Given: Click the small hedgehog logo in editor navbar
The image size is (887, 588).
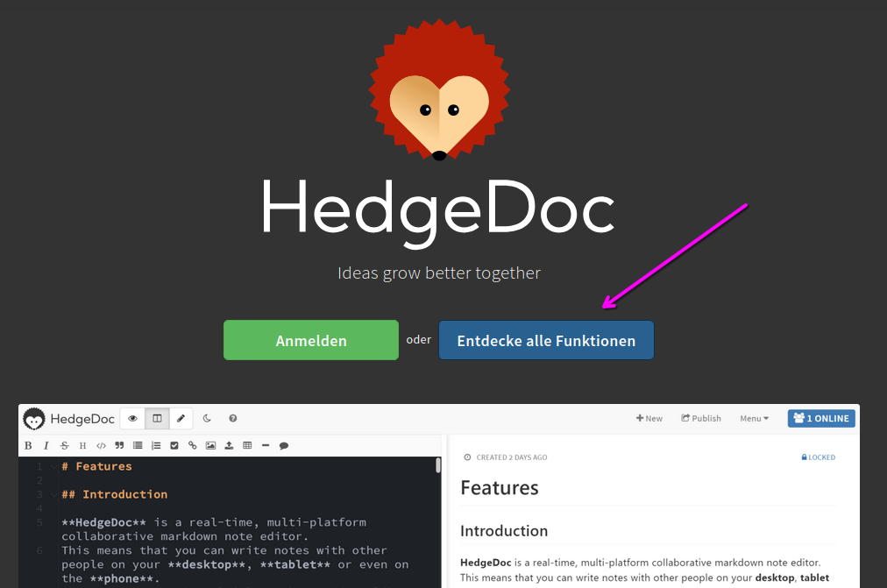Looking at the screenshot, I should coord(34,419).
